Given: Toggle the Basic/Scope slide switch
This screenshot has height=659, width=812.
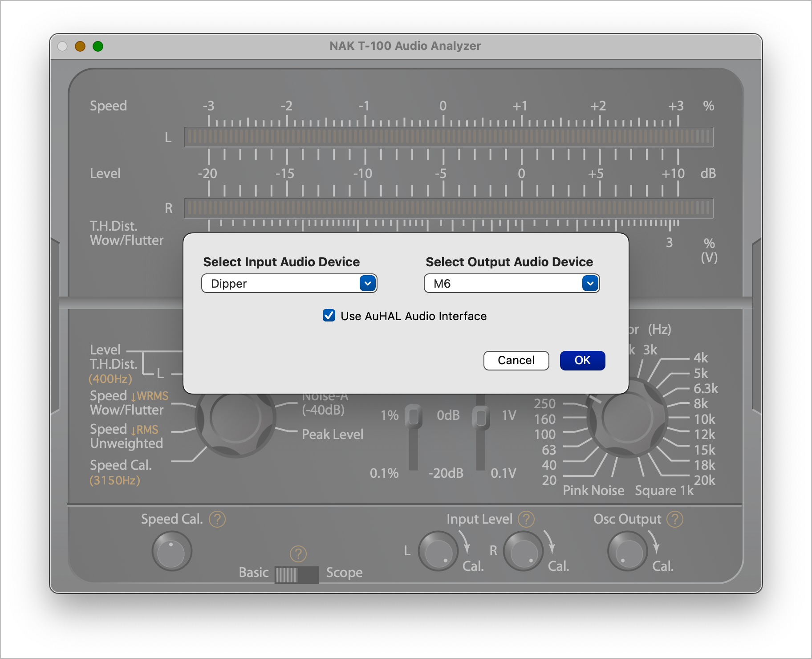Looking at the screenshot, I should click(296, 575).
